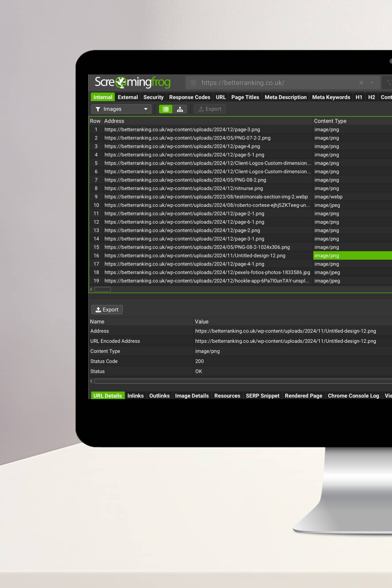Select row 16 Untitled-design-12.png address
Viewport: 392px width, 588px height.
[195, 255]
